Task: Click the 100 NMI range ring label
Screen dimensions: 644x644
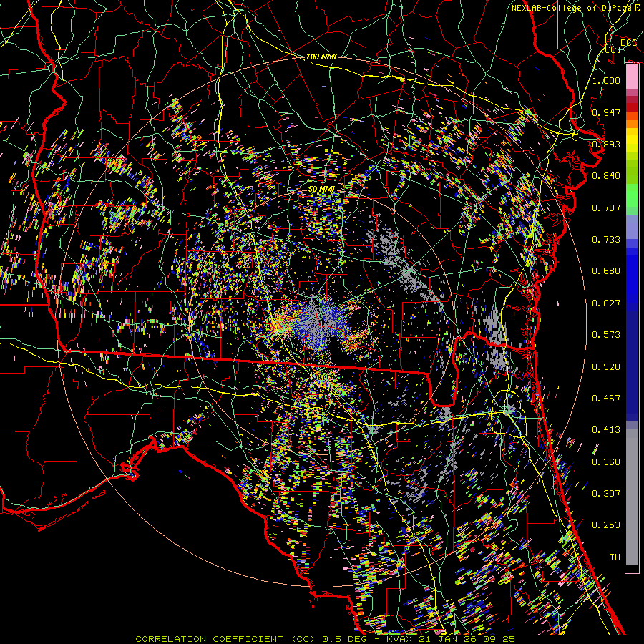Action: pyautogui.click(x=321, y=57)
